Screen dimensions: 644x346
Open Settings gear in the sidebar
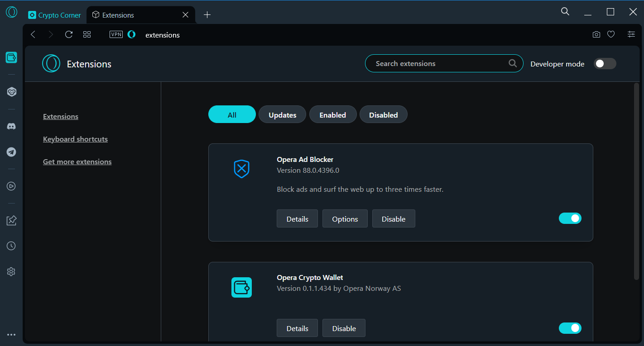[x=11, y=272]
